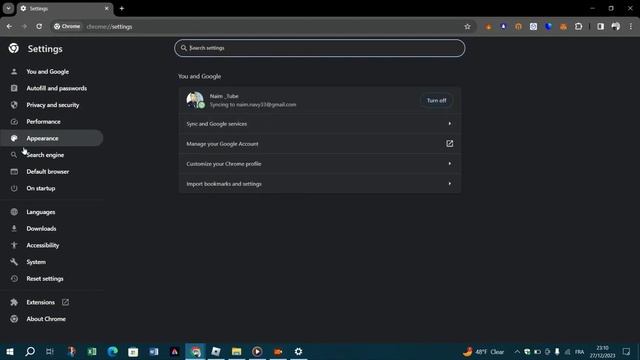Click the Search settings field

coord(320,48)
